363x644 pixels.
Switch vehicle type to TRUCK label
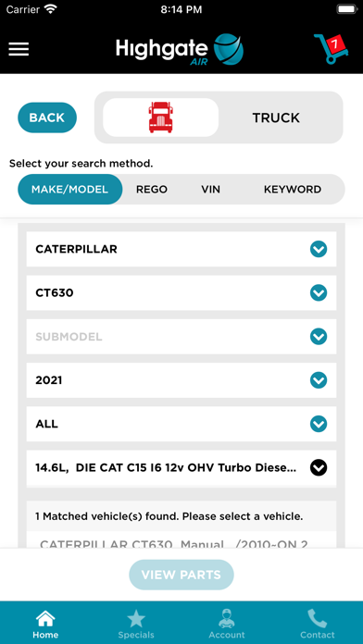[x=276, y=118]
